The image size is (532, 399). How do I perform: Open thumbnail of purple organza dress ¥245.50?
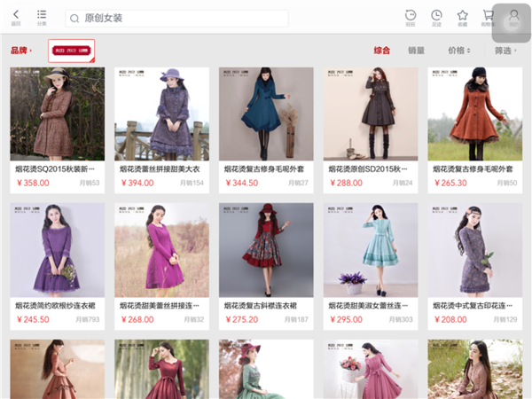click(x=58, y=250)
